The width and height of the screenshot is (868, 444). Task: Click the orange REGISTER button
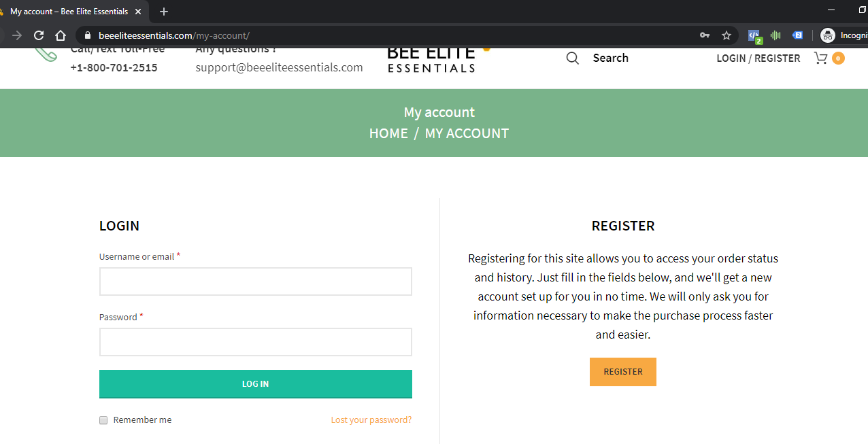623,372
